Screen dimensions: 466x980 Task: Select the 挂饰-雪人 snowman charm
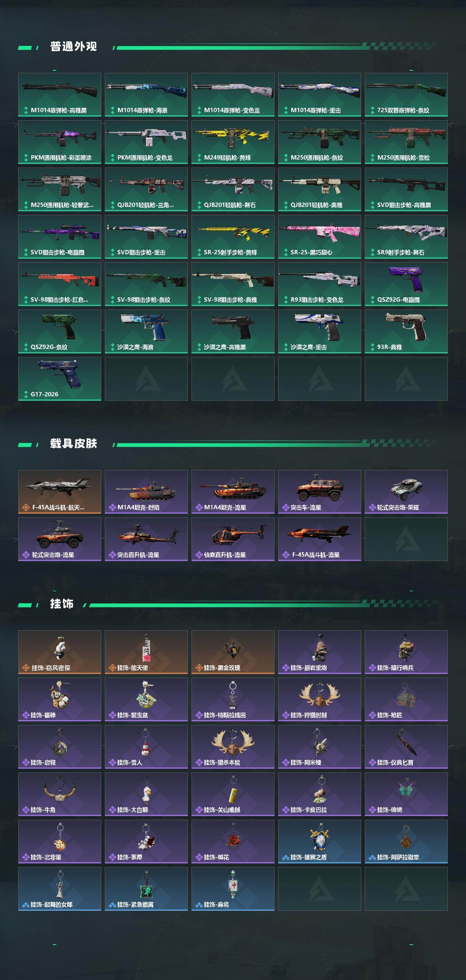tap(146, 747)
